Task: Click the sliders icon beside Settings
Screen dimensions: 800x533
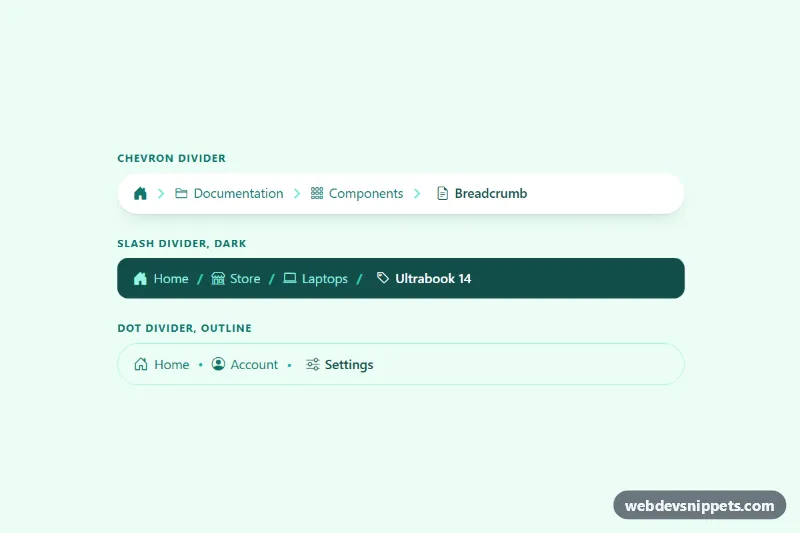Action: point(313,364)
